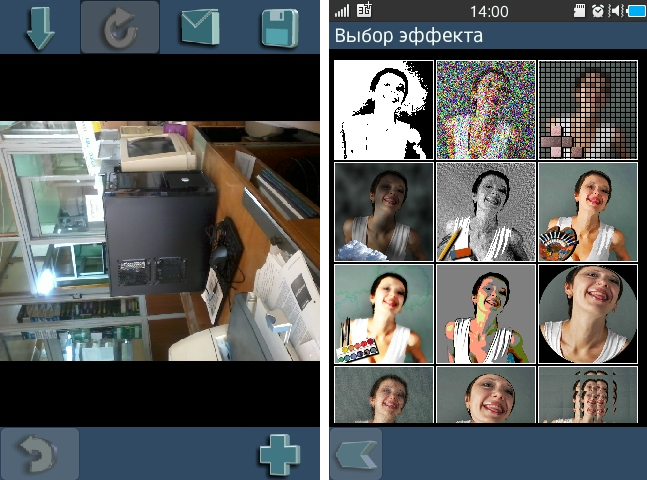Viewport: 647px width, 480px height.
Task: Tap the rotated office photo preview
Action: pyautogui.click(x=160, y=241)
